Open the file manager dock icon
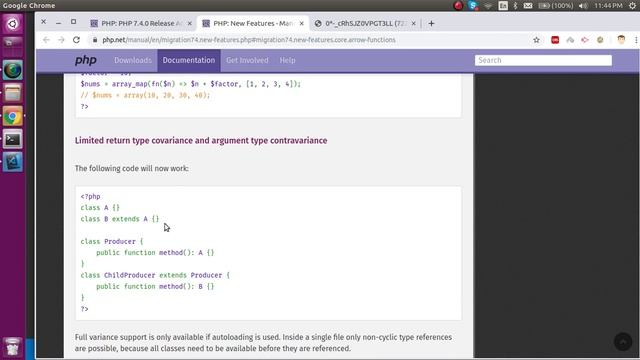The image size is (640, 360). [x=13, y=93]
